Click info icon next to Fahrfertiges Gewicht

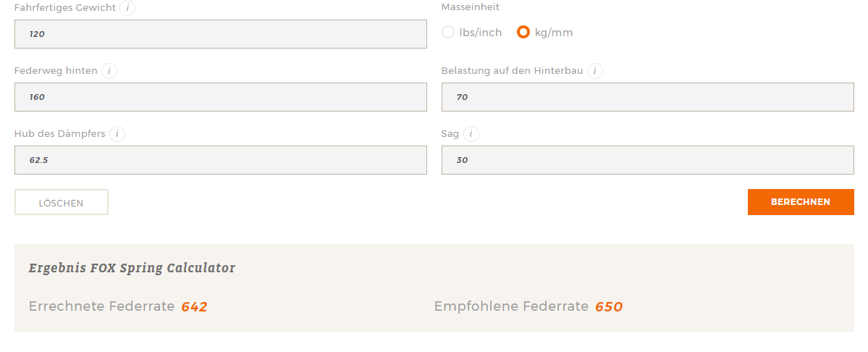click(x=127, y=8)
